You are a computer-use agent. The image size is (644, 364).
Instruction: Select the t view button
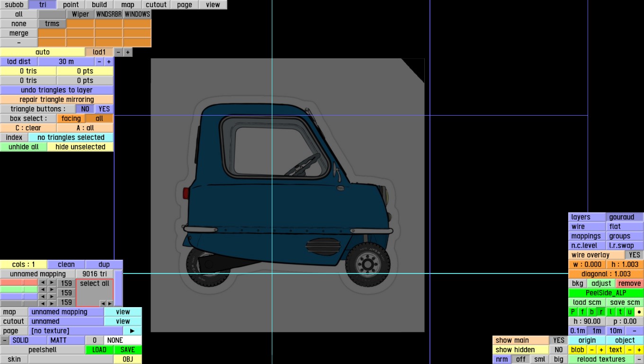pyautogui.click(x=620, y=312)
